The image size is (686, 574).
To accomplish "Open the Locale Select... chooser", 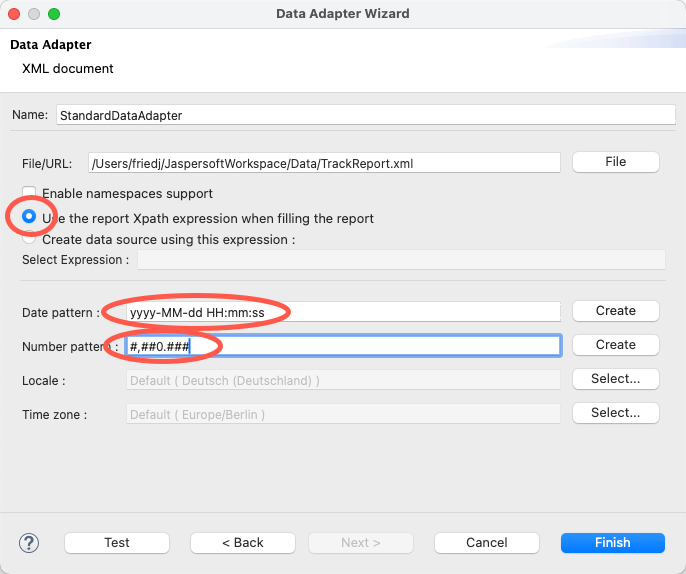I will (x=615, y=379).
